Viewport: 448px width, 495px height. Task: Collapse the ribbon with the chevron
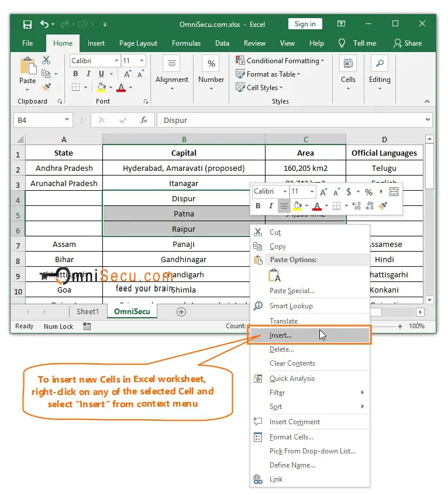pos(427,101)
